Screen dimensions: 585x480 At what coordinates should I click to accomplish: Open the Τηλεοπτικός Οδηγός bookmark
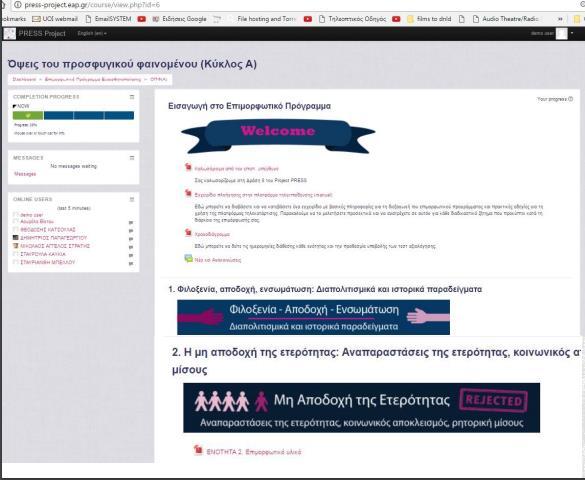353,19
